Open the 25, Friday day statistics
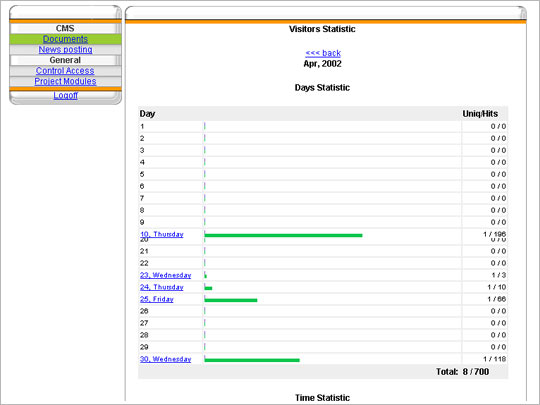Image resolution: width=540 pixels, height=405 pixels. pyautogui.click(x=156, y=299)
